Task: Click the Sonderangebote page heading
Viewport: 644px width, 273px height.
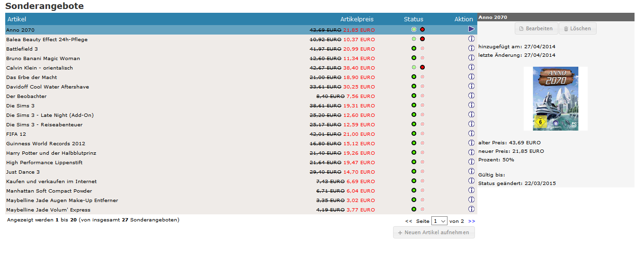Action: 45,6
